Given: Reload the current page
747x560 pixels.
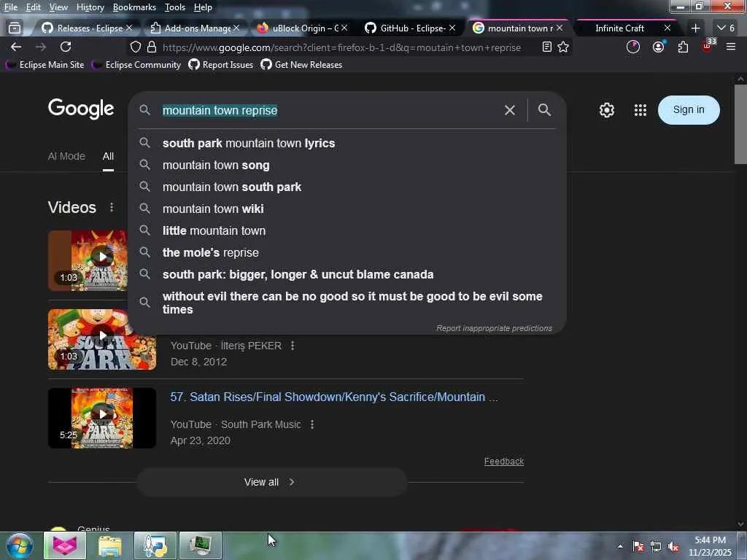Looking at the screenshot, I should [x=66, y=47].
